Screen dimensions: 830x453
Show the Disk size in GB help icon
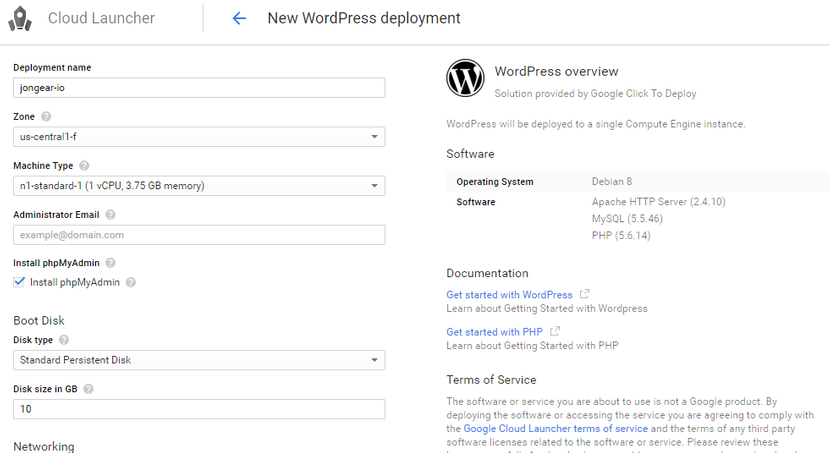tap(88, 389)
